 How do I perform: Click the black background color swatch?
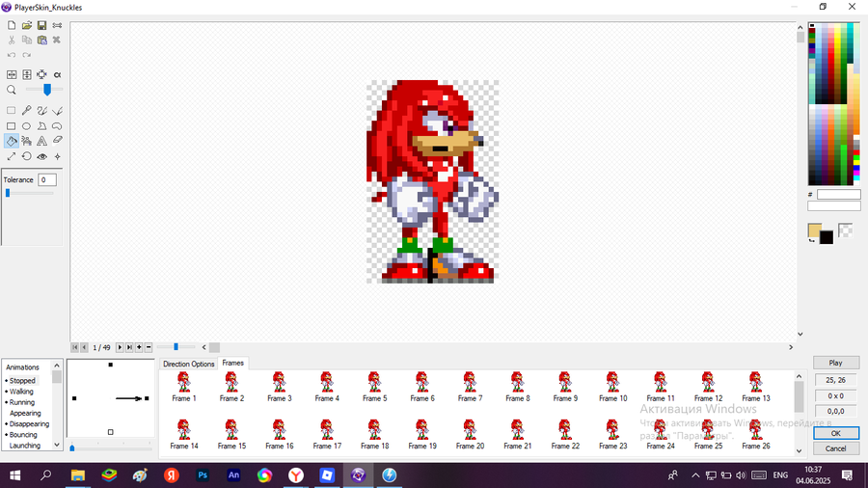pyautogui.click(x=827, y=237)
